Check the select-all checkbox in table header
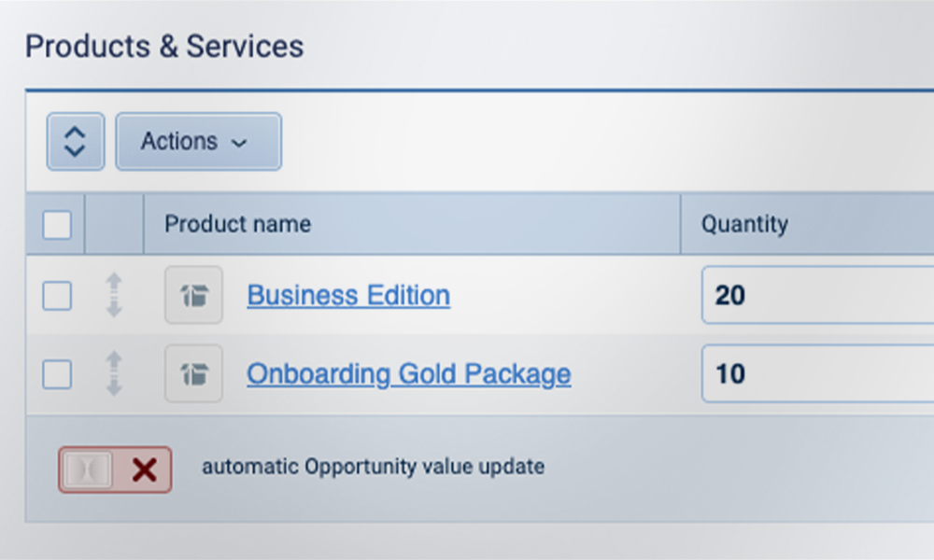Image resolution: width=934 pixels, height=560 pixels. click(x=57, y=224)
